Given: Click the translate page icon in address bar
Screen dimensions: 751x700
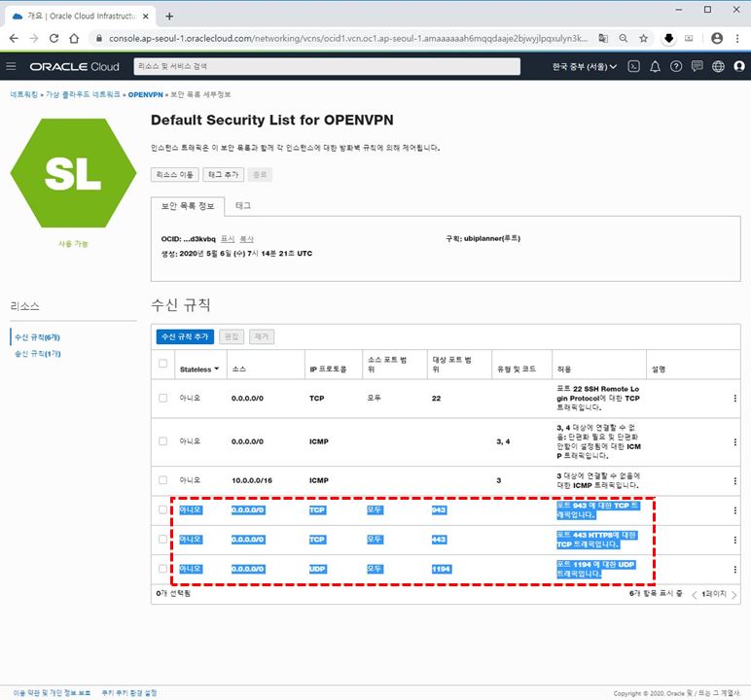Looking at the screenshot, I should point(603,38).
